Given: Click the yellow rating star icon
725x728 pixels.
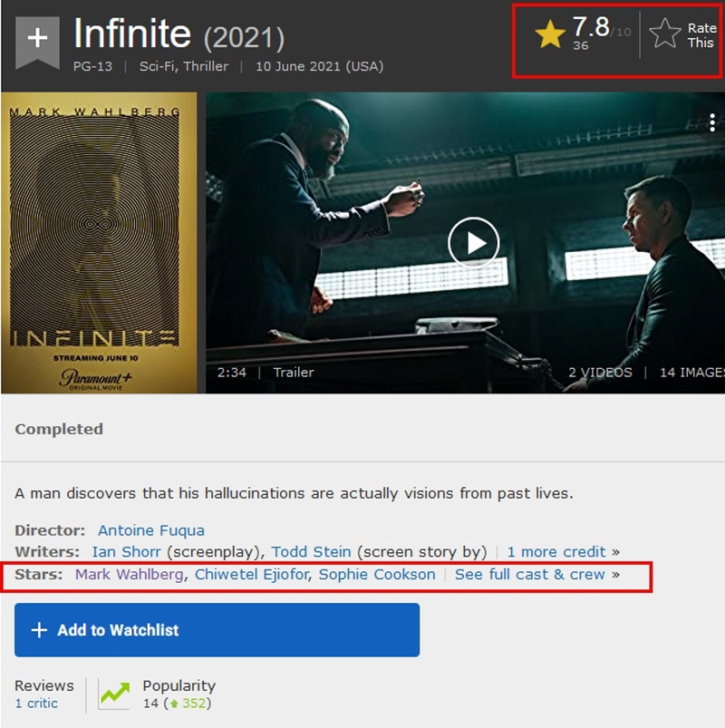Looking at the screenshot, I should click(550, 34).
